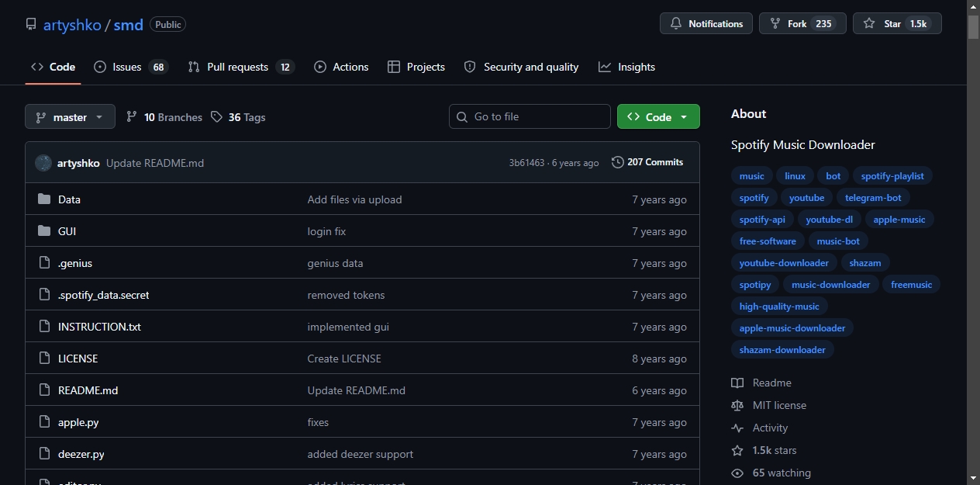Screen dimensions: 980x485
Task: Open the Code tab
Action: click(x=53, y=67)
